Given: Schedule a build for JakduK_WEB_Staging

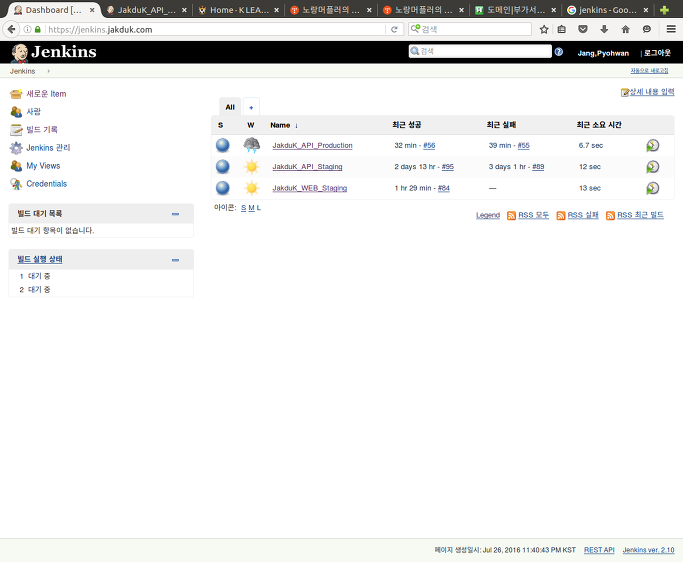Looking at the screenshot, I should tap(652, 188).
